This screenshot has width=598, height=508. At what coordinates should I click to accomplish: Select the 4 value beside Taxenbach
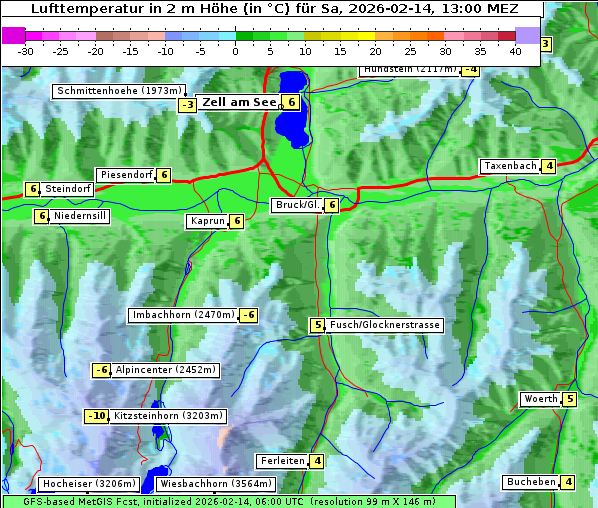549,166
